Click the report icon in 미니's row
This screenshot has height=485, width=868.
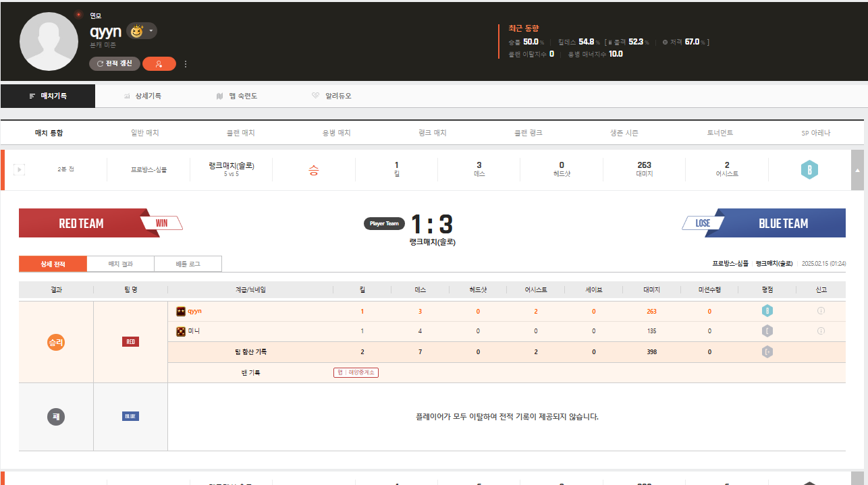[x=821, y=331]
